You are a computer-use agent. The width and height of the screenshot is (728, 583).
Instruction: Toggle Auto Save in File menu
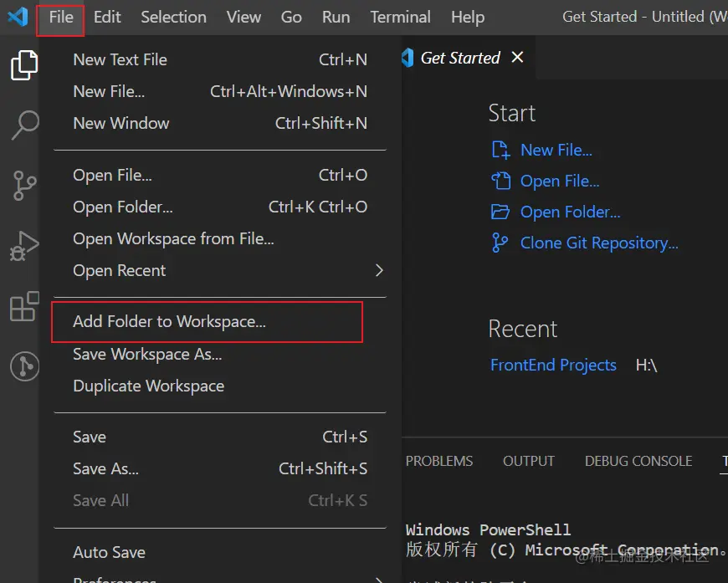tap(220, 552)
